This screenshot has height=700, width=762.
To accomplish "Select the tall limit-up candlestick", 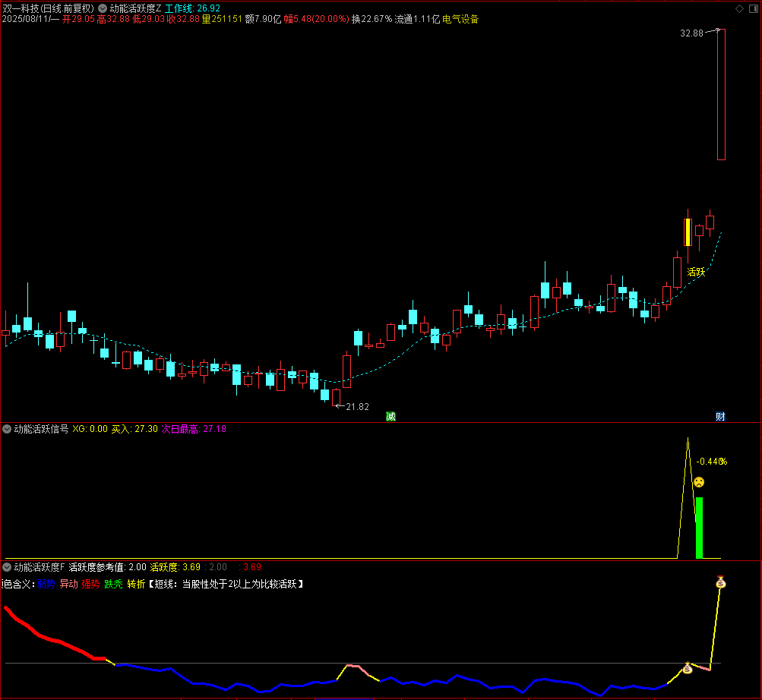I will tap(721, 94).
